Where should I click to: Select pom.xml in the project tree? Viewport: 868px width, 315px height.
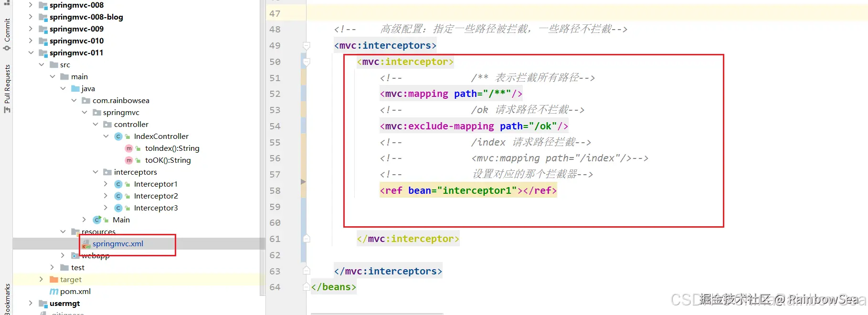[75, 292]
